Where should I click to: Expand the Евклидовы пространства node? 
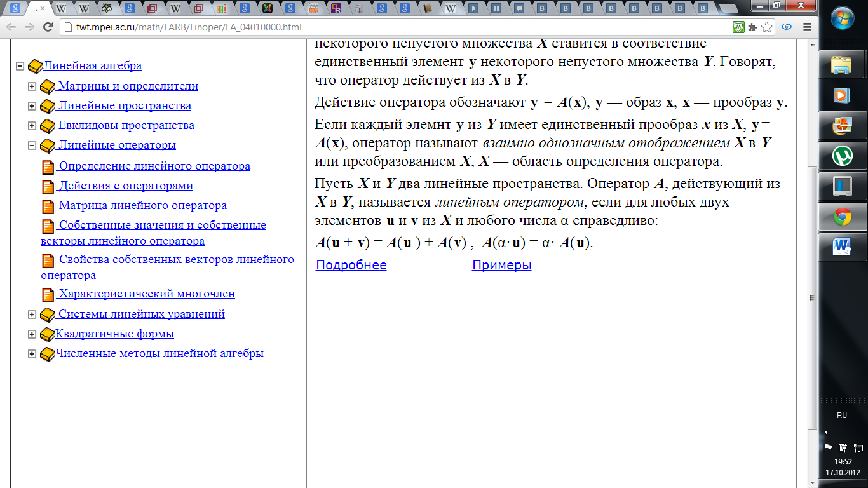32,126
